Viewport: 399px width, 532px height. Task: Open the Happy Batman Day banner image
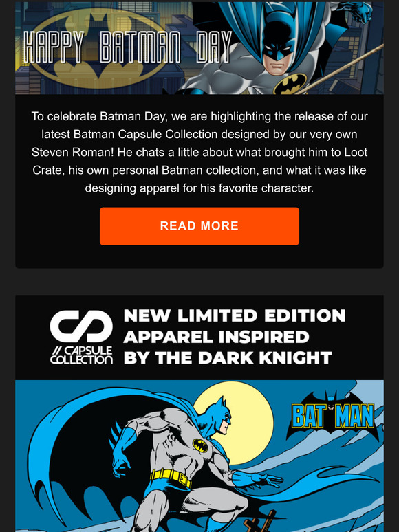point(199,48)
